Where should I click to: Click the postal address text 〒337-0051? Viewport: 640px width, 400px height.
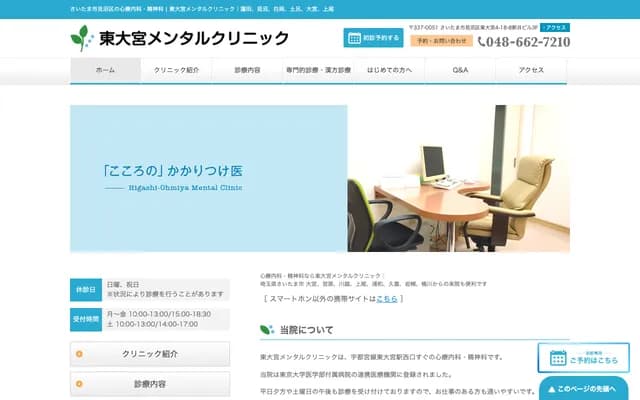point(473,27)
